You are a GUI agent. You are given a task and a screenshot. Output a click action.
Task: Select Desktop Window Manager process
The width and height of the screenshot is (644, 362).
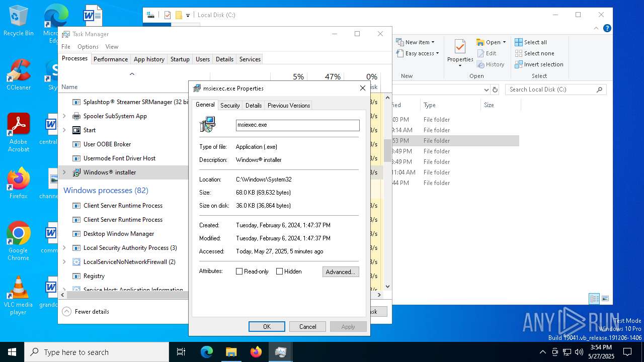tap(119, 234)
